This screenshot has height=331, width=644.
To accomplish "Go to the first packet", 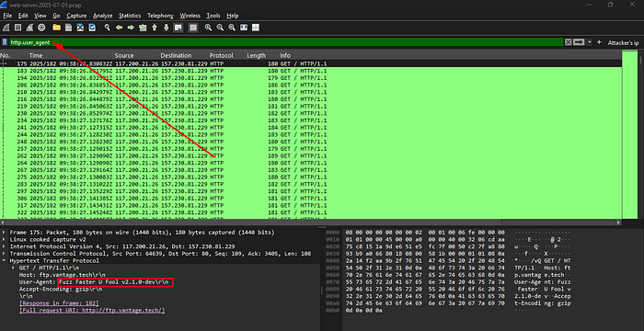I will [155, 28].
